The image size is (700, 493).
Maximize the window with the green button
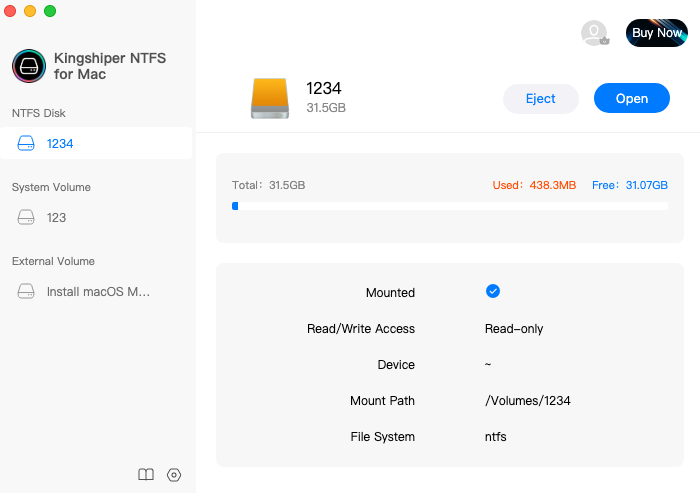50,11
